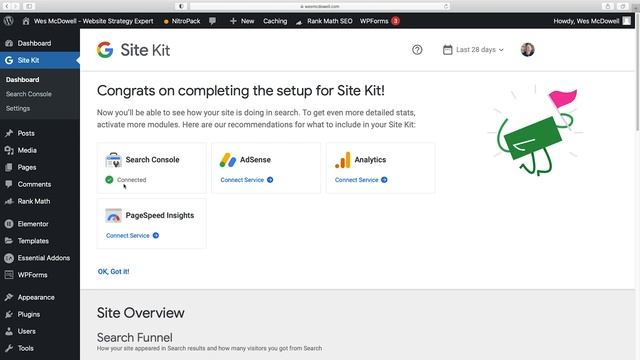Dismiss the notice with OK, Got it!
640x360 pixels.
click(113, 271)
